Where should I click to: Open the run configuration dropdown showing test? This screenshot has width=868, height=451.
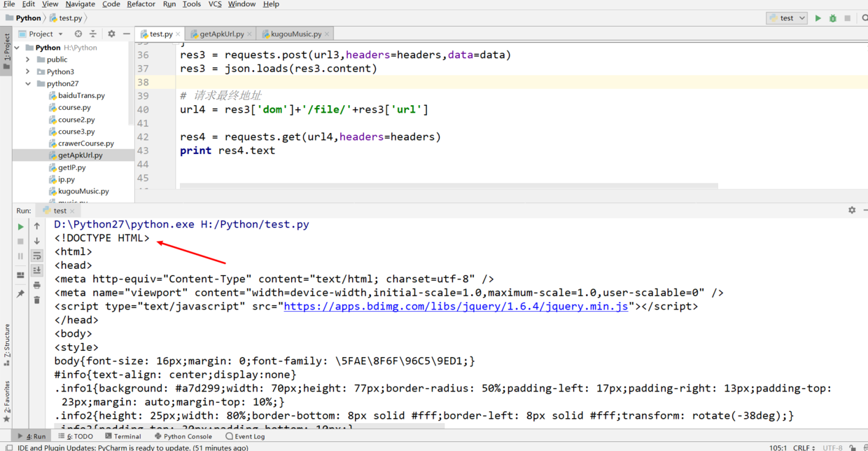coord(787,18)
